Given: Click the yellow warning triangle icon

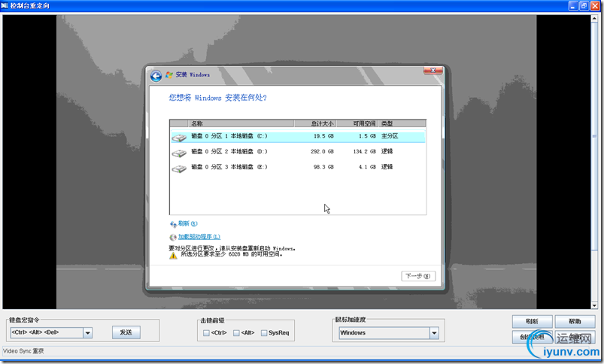Looking at the screenshot, I should coord(173,256).
